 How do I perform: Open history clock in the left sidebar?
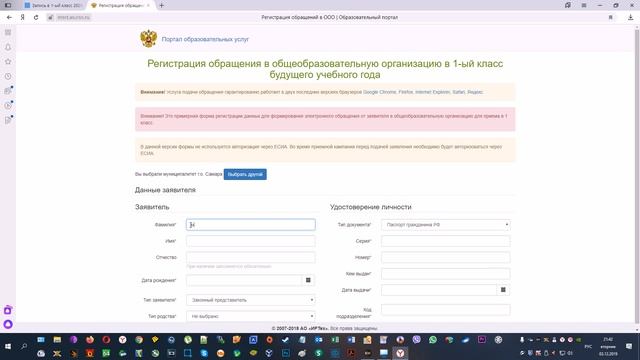pyautogui.click(x=8, y=76)
